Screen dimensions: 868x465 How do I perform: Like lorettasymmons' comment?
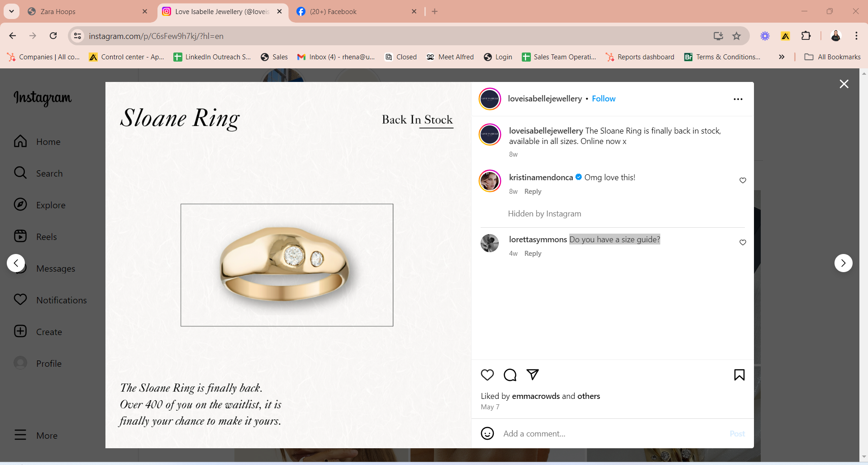tap(743, 242)
